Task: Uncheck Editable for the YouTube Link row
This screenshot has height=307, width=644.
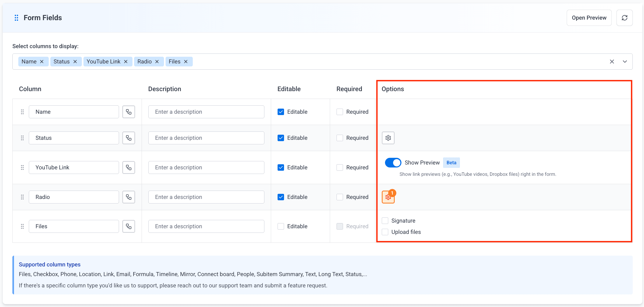Action: [281, 167]
